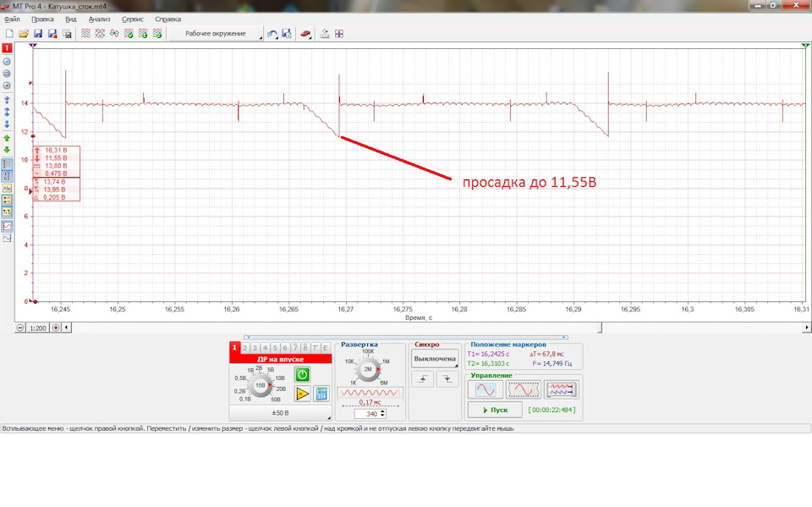This screenshot has width=812, height=507.
Task: Click the purple T1 marker at chart top
Action: (33, 46)
